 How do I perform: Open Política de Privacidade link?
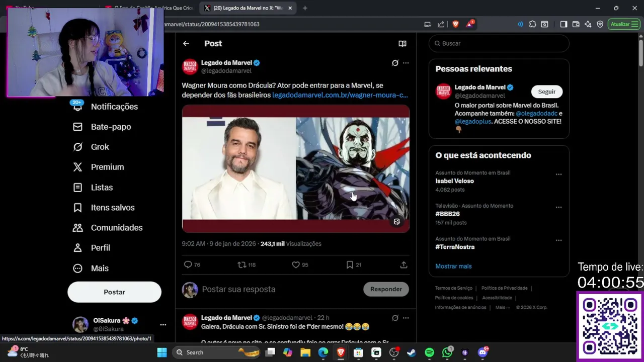pyautogui.click(x=505, y=288)
